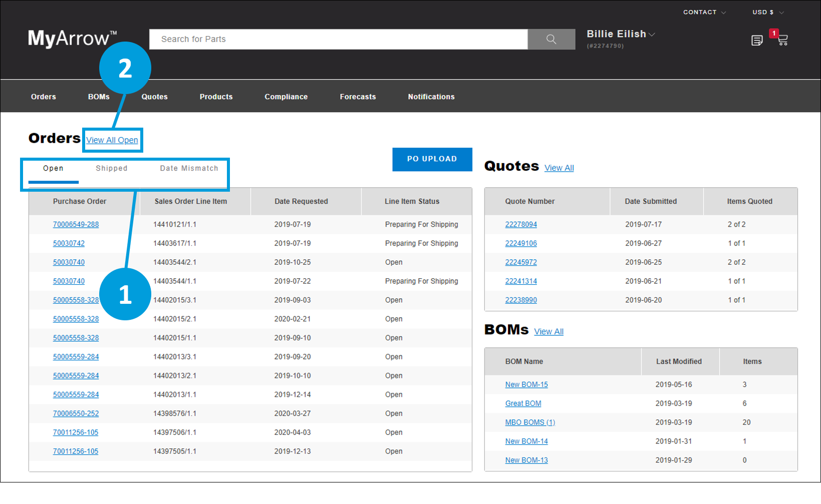The height and width of the screenshot is (504, 821).
Task: Open the Great BOM entry
Action: 523,403
